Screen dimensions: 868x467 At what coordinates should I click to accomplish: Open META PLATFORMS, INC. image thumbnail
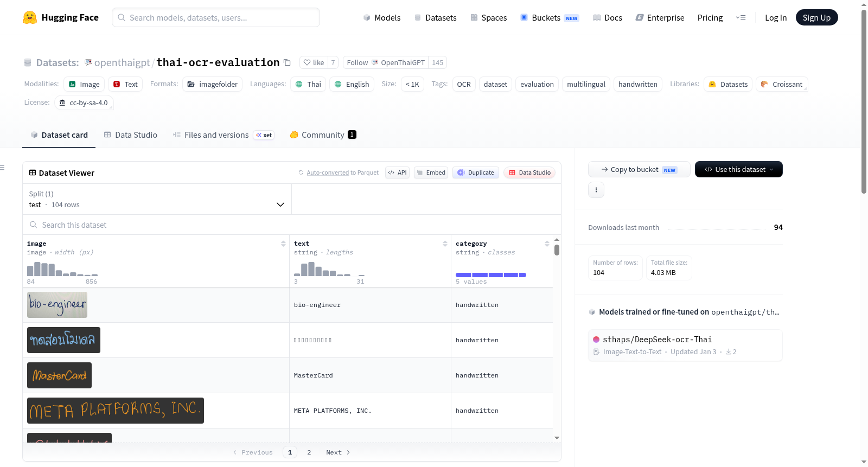point(116,411)
